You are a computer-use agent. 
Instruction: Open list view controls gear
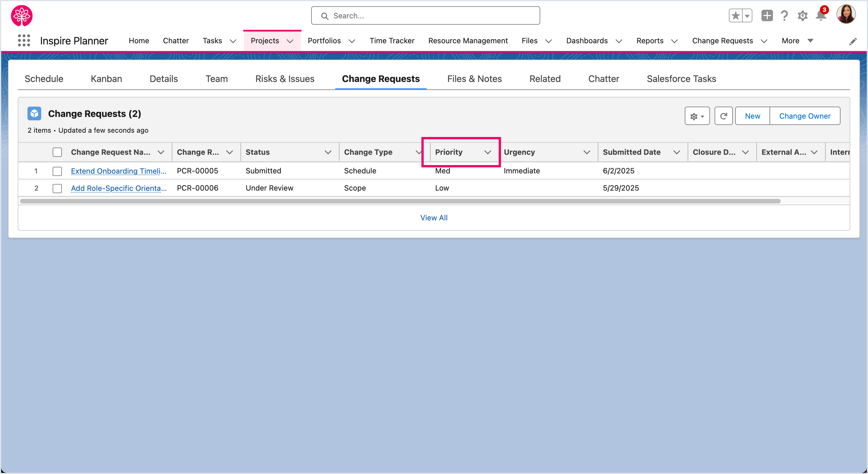(697, 116)
